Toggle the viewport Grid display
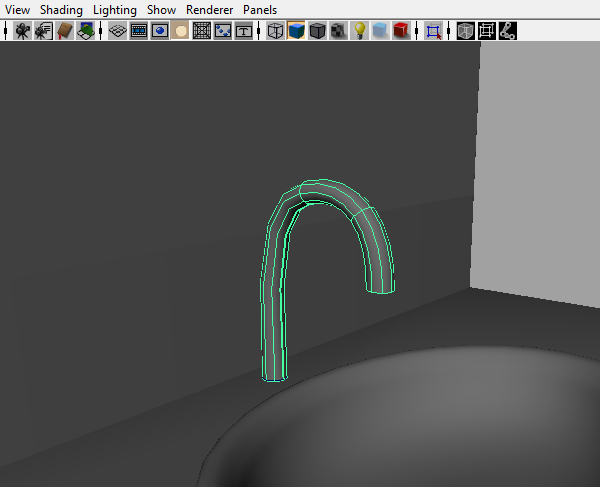 pyautogui.click(x=117, y=31)
